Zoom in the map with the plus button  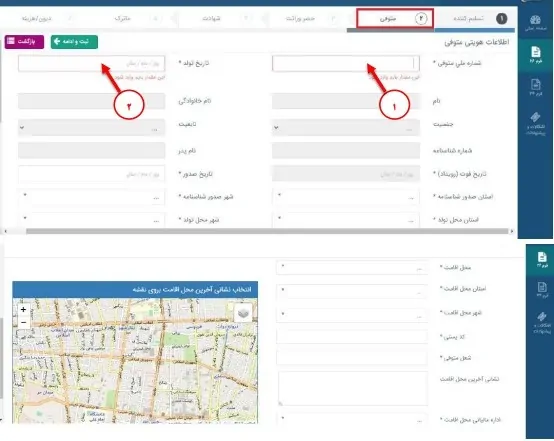click(23, 310)
